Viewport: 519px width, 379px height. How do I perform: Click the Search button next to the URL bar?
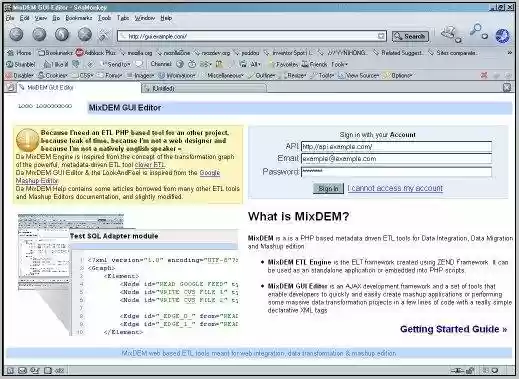pyautogui.click(x=410, y=36)
